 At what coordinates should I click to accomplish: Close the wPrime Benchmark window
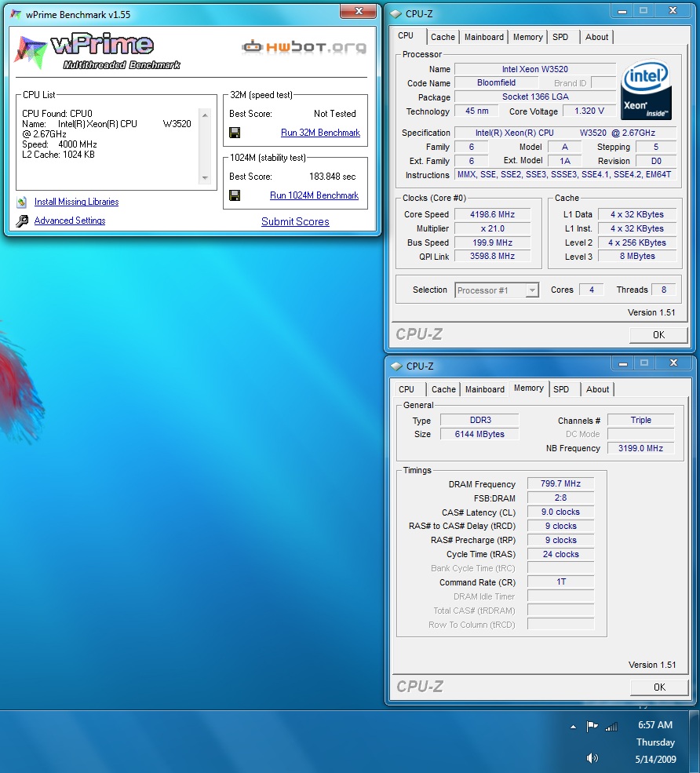(x=359, y=11)
